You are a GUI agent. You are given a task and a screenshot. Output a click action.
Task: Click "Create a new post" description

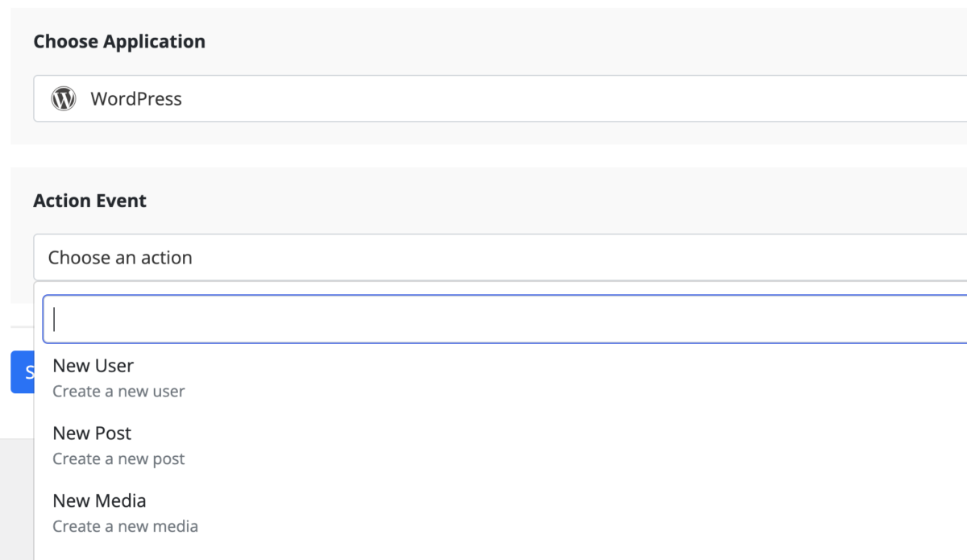(118, 459)
